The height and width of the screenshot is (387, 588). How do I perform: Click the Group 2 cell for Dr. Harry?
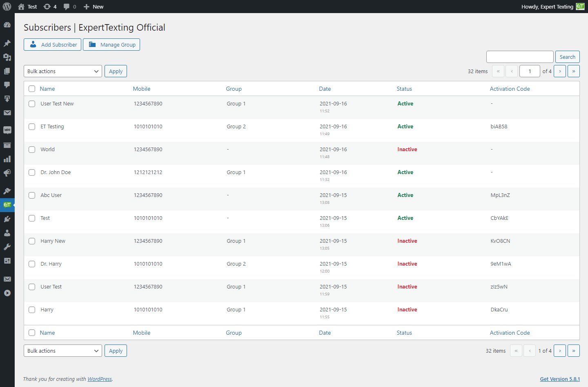[236, 264]
